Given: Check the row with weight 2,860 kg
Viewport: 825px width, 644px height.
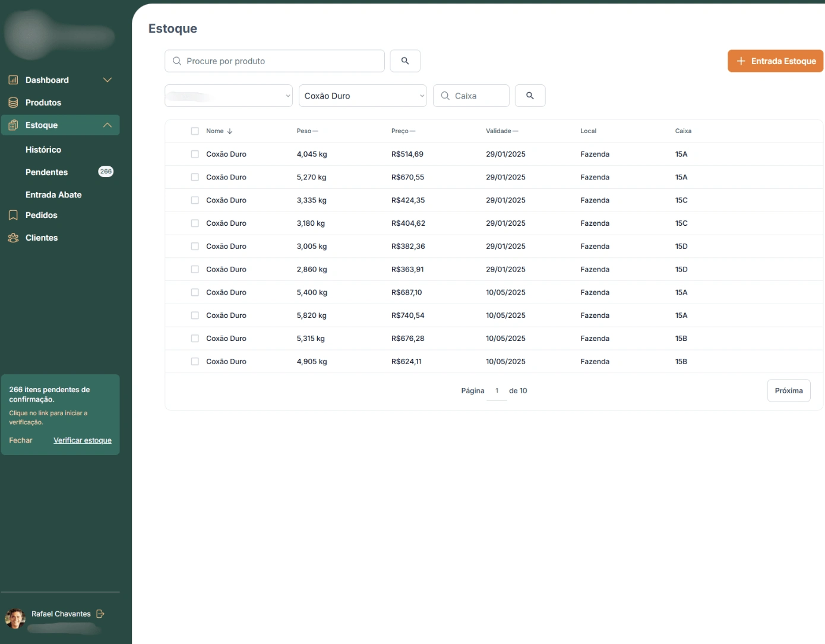Looking at the screenshot, I should point(195,269).
